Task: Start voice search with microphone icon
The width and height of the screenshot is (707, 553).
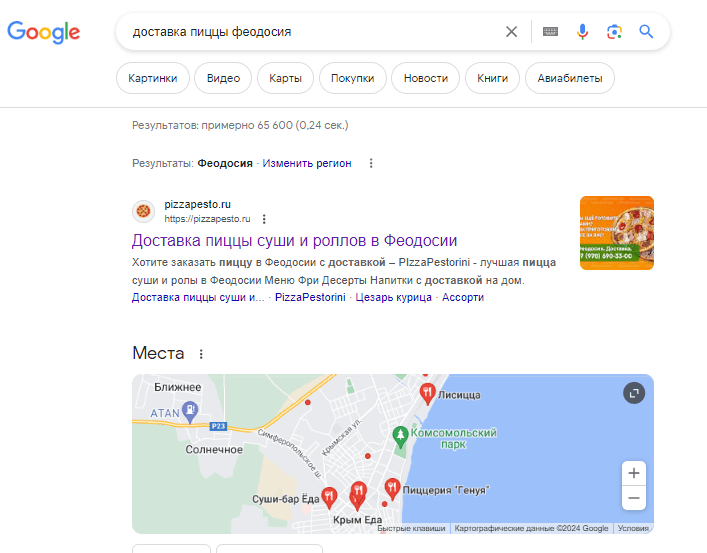Action: pyautogui.click(x=582, y=32)
